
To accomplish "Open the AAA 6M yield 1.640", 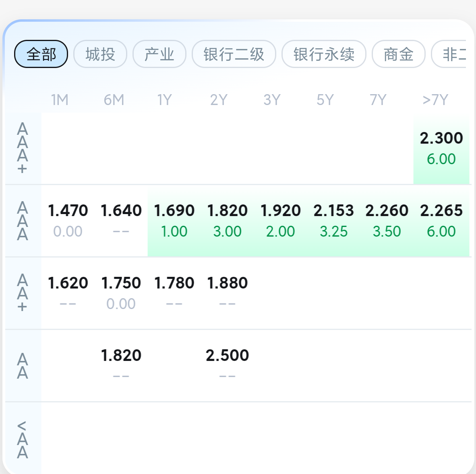I will (x=121, y=221).
